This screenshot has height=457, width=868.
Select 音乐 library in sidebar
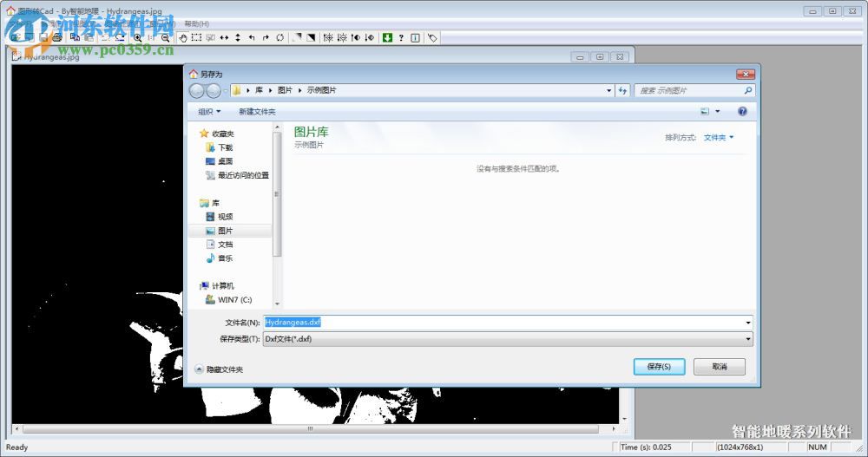click(220, 258)
